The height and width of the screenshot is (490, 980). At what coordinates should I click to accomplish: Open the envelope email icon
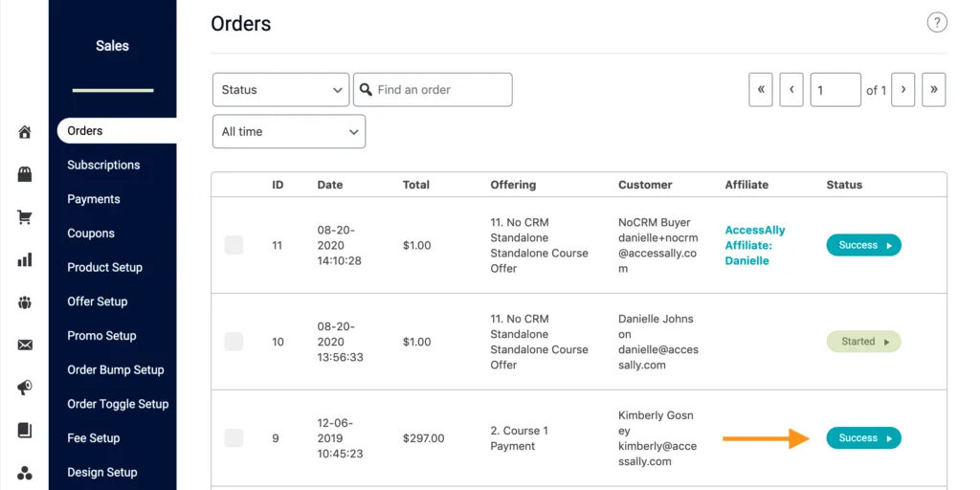pyautogui.click(x=25, y=345)
